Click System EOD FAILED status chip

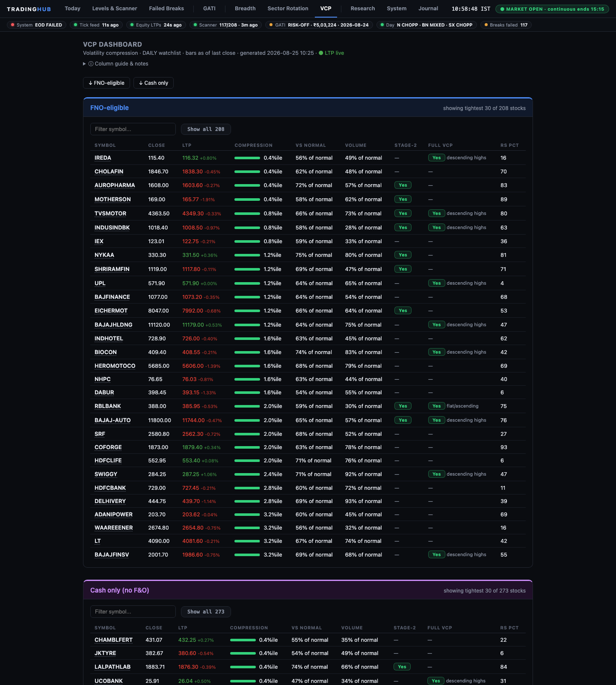[37, 25]
